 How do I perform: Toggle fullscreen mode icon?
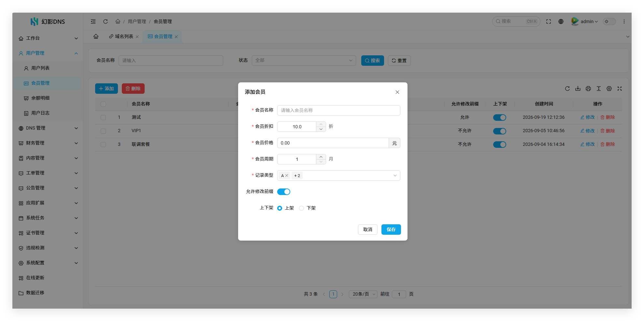click(549, 21)
